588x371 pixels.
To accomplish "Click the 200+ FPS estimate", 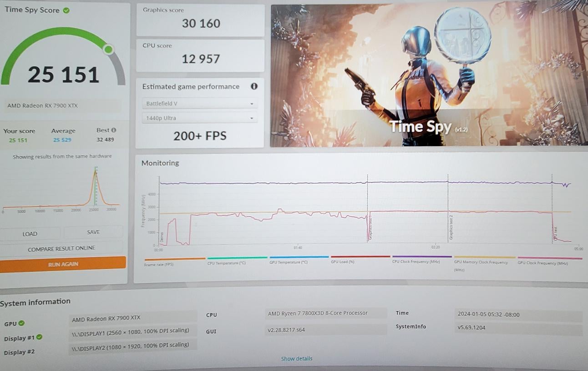I will (x=200, y=135).
